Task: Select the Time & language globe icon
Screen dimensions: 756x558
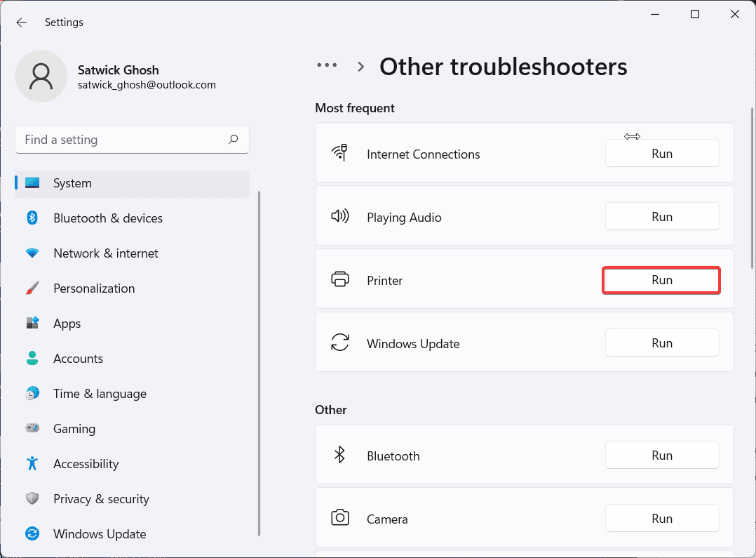Action: (x=32, y=393)
